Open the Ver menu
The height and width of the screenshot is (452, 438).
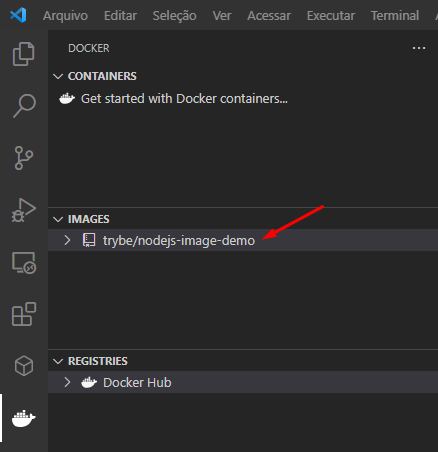click(x=222, y=16)
